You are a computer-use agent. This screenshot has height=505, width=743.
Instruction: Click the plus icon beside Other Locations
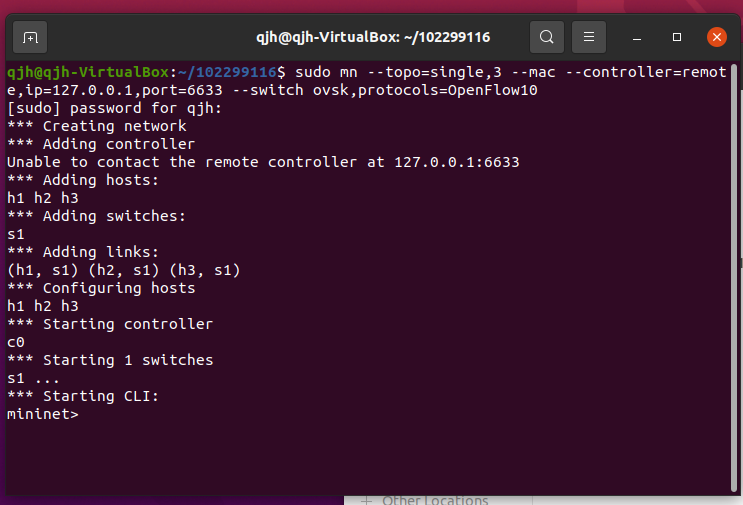(x=366, y=500)
